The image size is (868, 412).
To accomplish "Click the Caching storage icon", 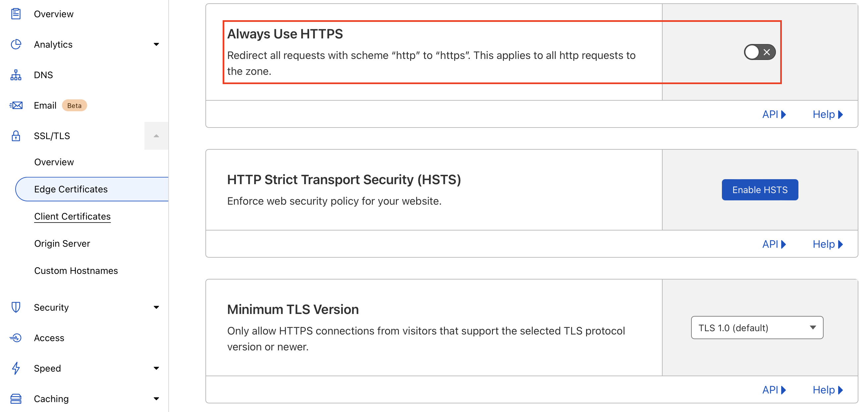I will point(16,399).
